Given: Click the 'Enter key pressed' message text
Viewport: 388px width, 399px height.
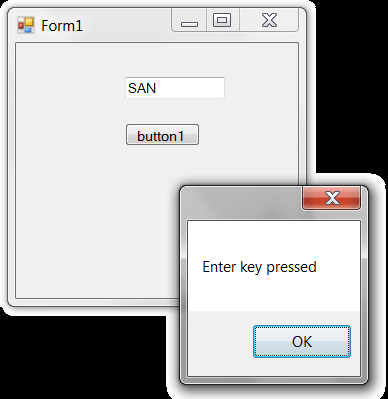Looking at the screenshot, I should coord(259,267).
